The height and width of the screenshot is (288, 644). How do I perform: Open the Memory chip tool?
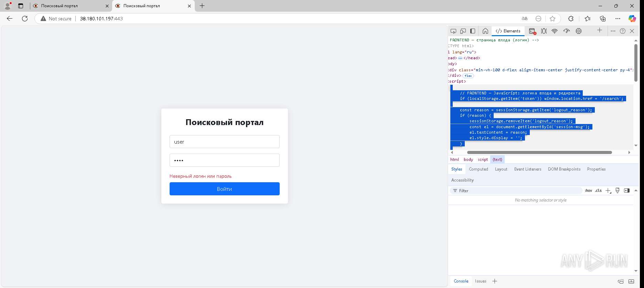[579, 31]
